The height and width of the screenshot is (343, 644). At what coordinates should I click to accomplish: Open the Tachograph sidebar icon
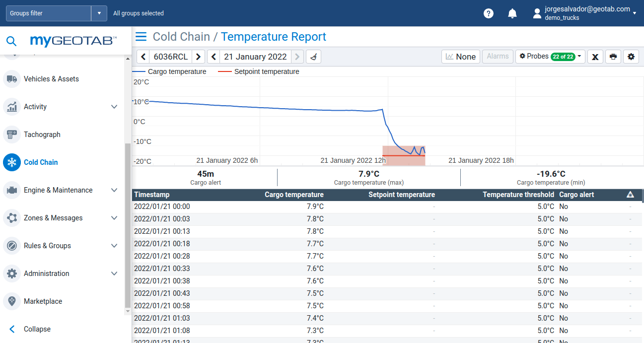coord(12,135)
